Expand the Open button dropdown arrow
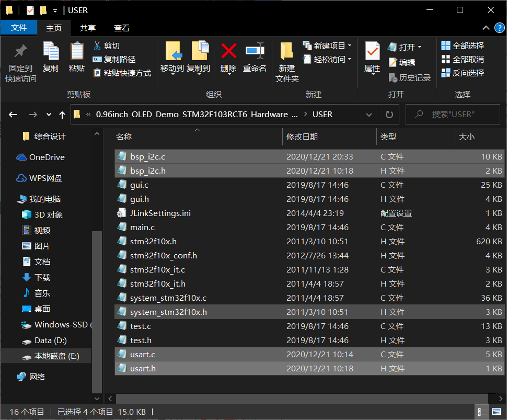This screenshot has width=507, height=420. pos(420,47)
